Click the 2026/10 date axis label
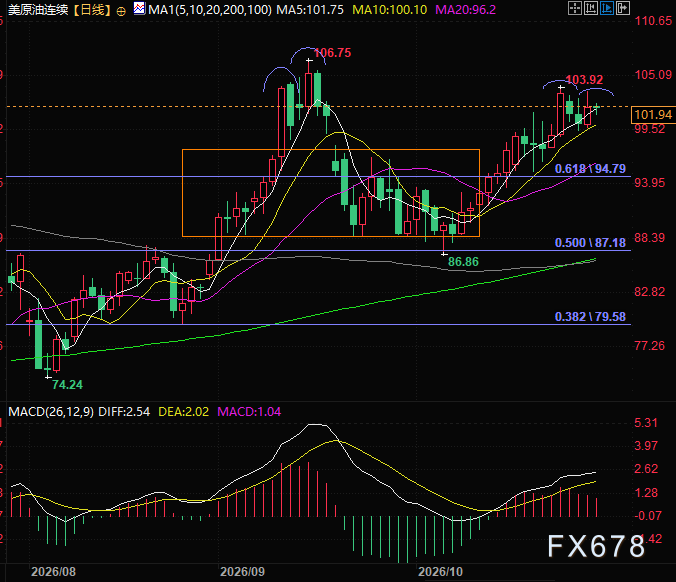The image size is (676, 582). point(440,572)
